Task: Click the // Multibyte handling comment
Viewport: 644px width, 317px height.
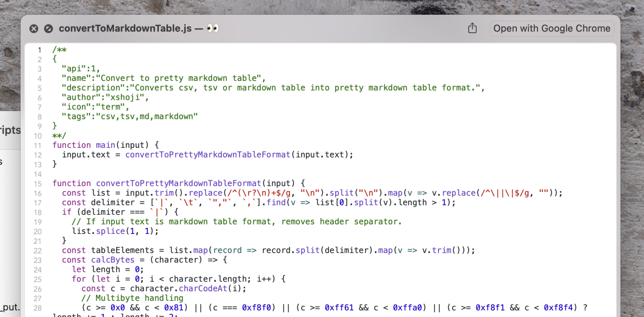Action: [x=132, y=298]
